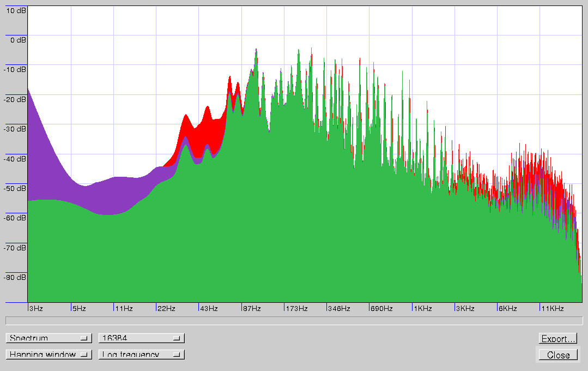Open the Spectrum algorithm dropdown
The width and height of the screenshot is (588, 371).
pyautogui.click(x=49, y=338)
